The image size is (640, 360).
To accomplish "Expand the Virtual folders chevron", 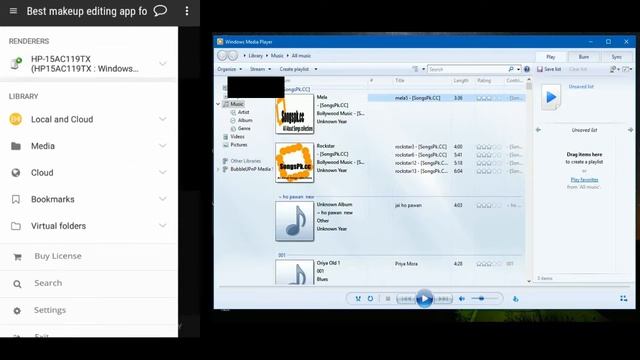I will click(x=163, y=226).
